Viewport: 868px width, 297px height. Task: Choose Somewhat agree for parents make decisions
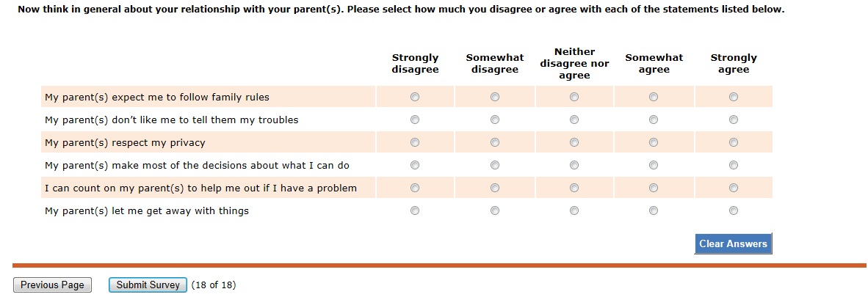coord(654,165)
